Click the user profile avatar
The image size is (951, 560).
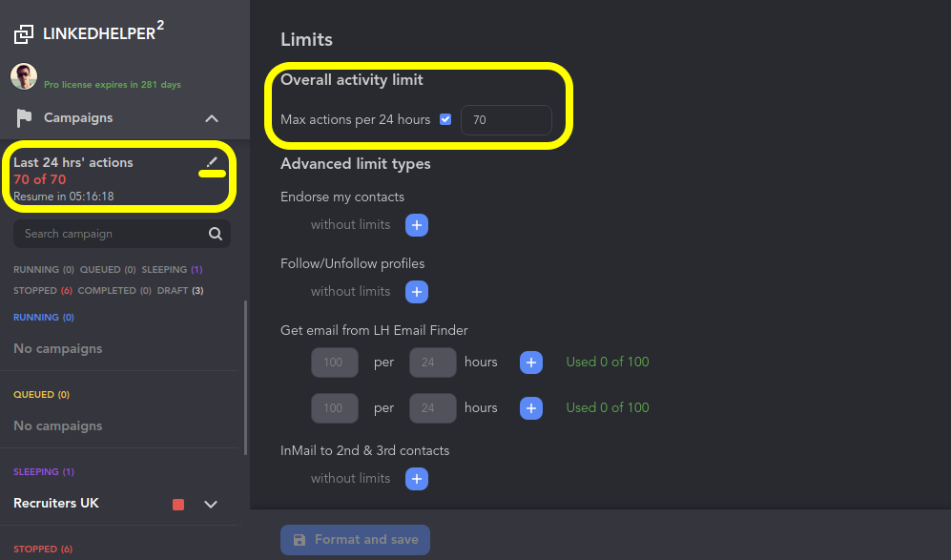[24, 76]
